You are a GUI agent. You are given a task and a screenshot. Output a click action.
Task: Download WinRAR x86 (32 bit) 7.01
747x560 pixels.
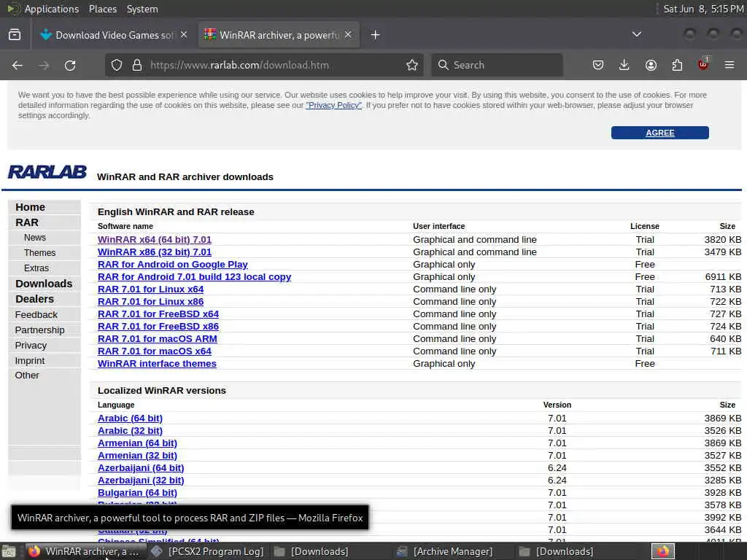point(155,252)
